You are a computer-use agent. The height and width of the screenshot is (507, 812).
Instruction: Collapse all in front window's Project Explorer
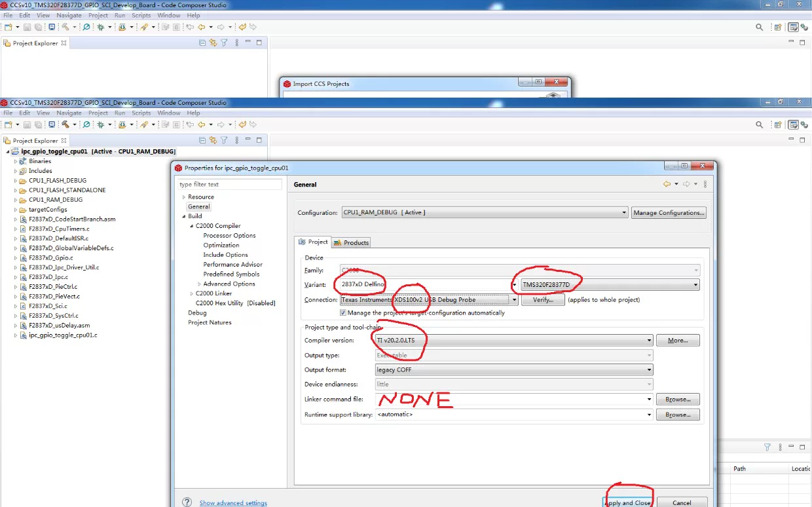pyautogui.click(x=202, y=140)
